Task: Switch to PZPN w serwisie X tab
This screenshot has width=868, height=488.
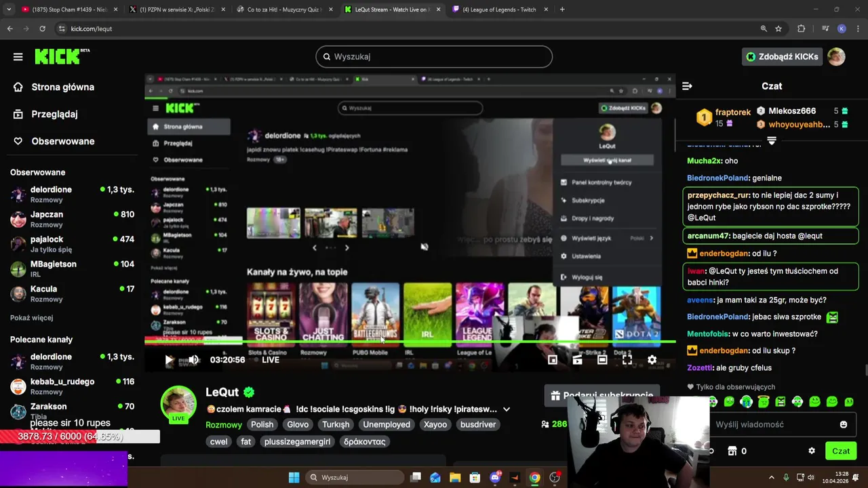Action: click(x=177, y=9)
